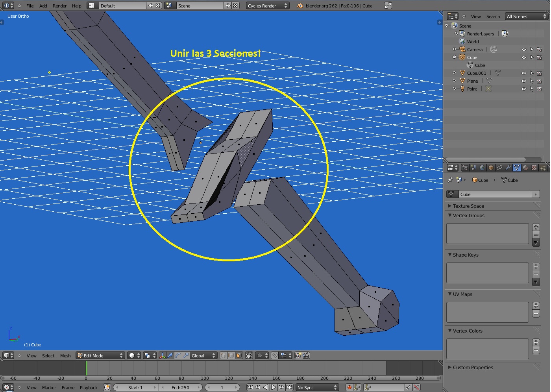Open the Mesh menu in viewport header

(x=65, y=356)
